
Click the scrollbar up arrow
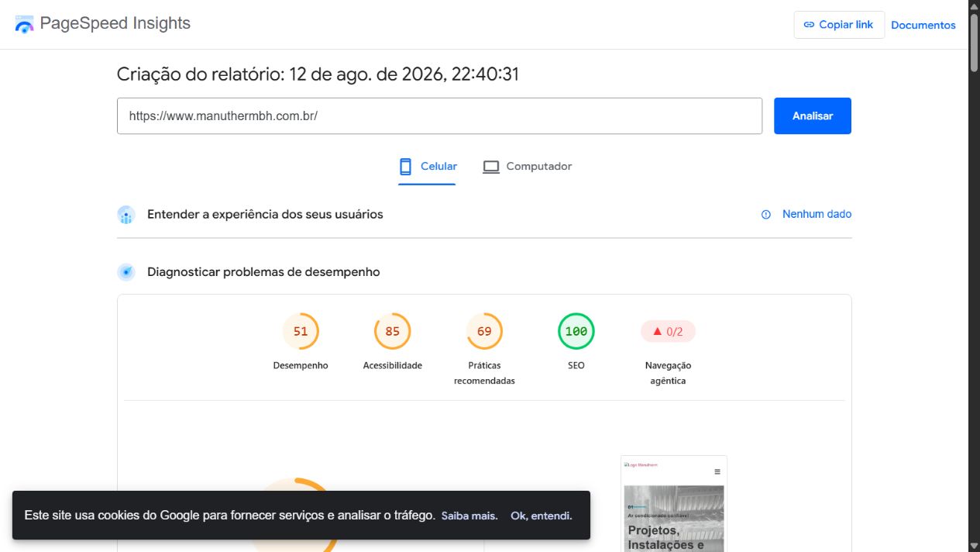[x=974, y=6]
